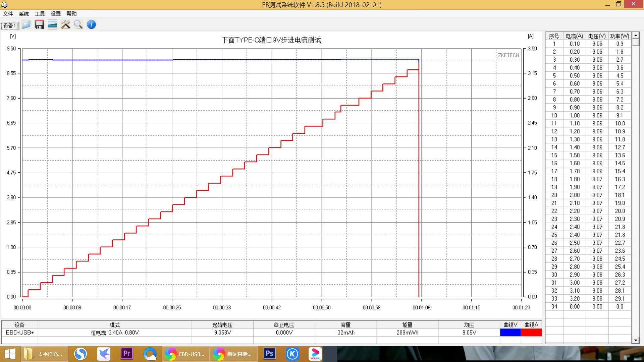Click the blue info about icon

tap(91, 24)
